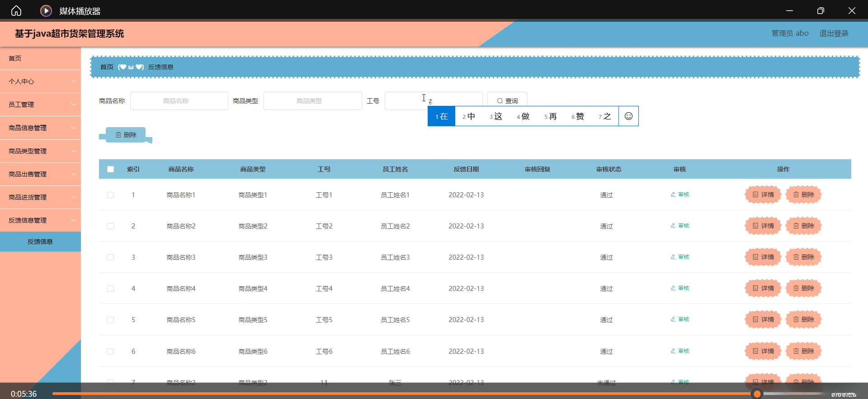Expand the 个人中心 sidebar menu
Viewport: 868px width, 399px height.
pos(40,81)
